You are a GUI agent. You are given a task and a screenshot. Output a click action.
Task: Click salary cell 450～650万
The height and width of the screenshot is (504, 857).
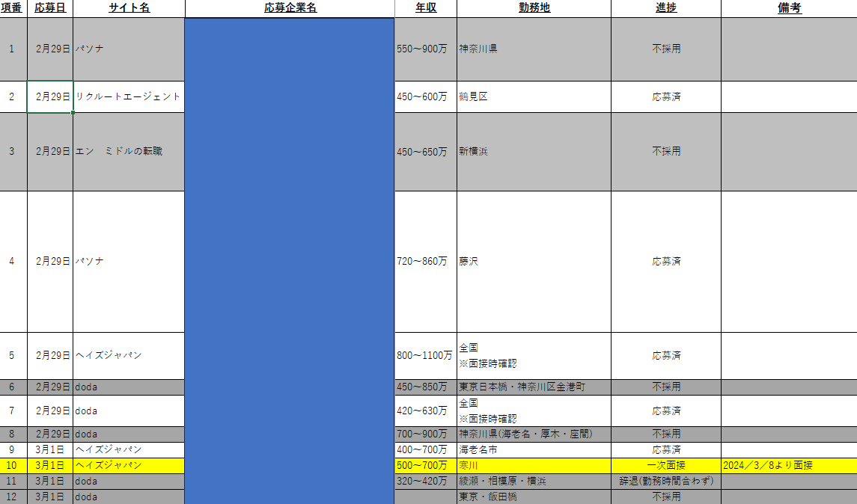pos(426,151)
